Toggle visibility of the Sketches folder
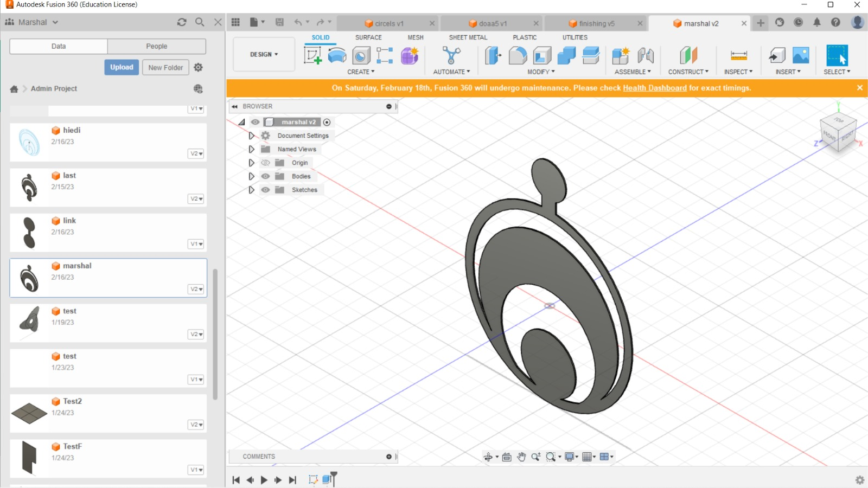868x488 pixels. 265,190
